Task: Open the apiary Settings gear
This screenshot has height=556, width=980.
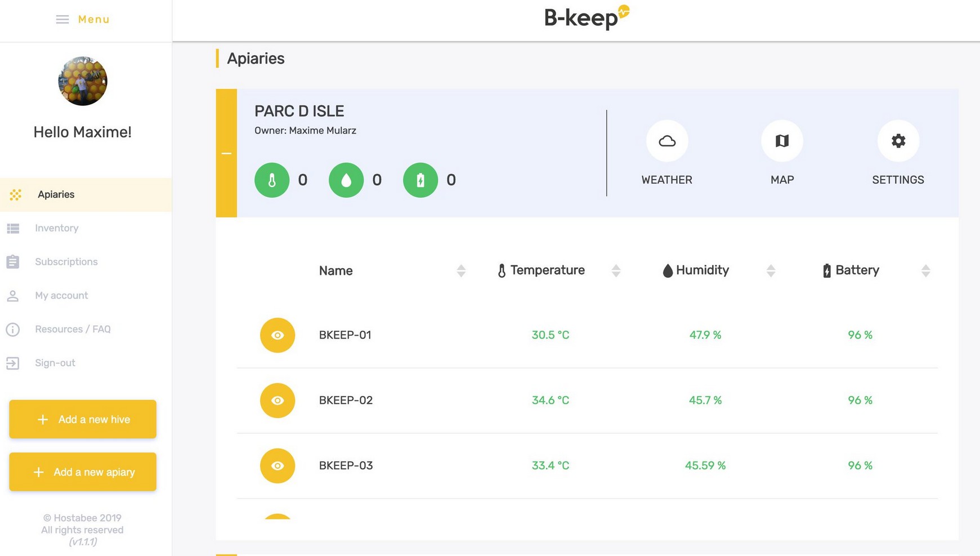Action: click(x=898, y=141)
